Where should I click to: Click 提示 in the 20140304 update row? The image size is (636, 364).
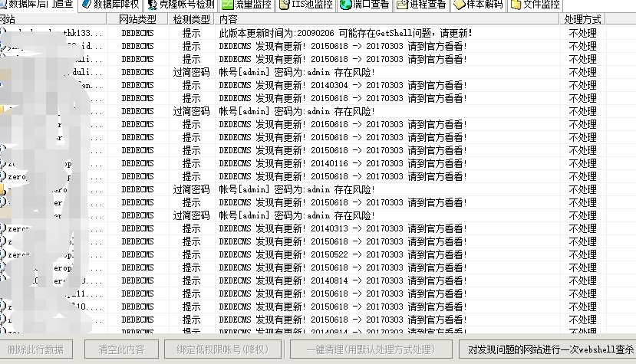pyautogui.click(x=192, y=85)
